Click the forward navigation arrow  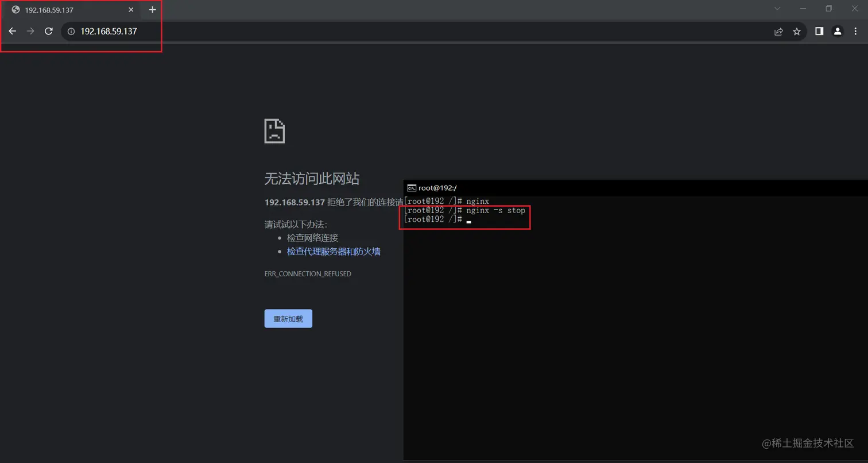30,31
